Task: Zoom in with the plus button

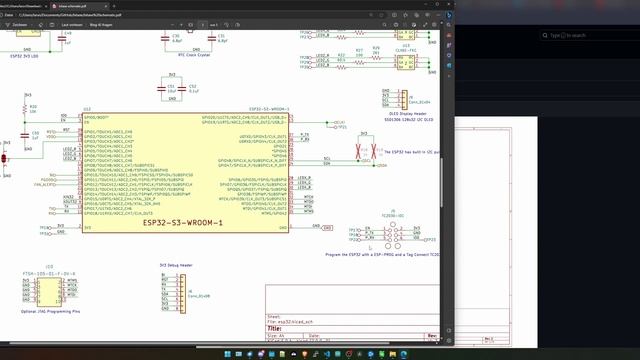Action: coord(181,25)
